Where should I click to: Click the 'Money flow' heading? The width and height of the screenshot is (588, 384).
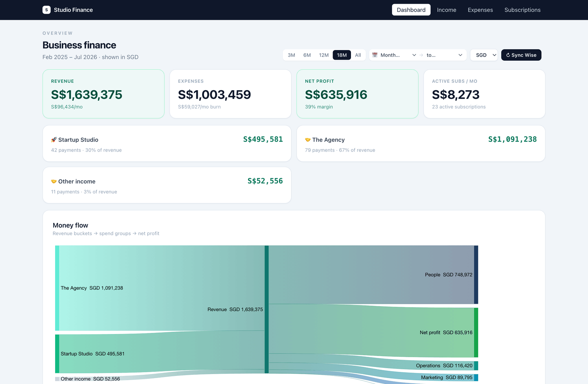point(71,225)
